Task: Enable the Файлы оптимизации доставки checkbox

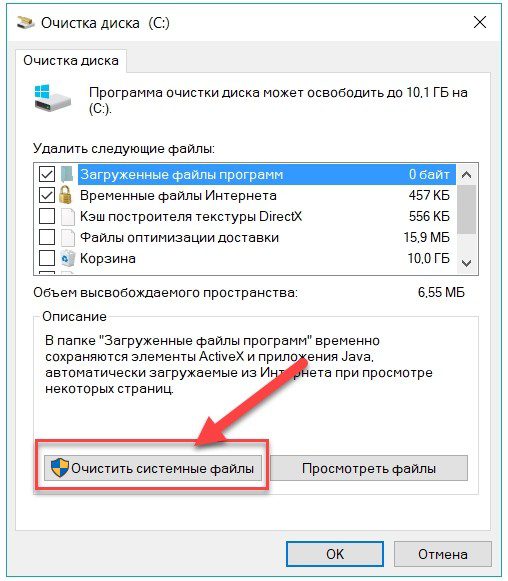Action: click(x=47, y=238)
